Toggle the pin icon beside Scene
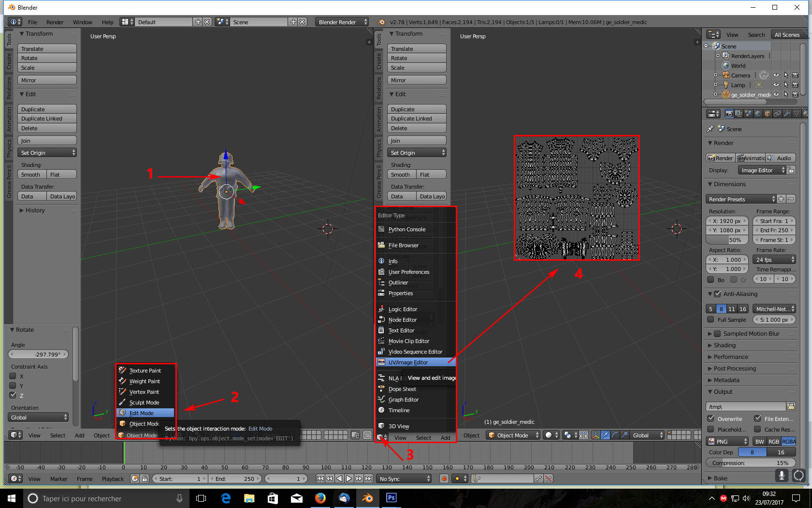 pos(710,129)
